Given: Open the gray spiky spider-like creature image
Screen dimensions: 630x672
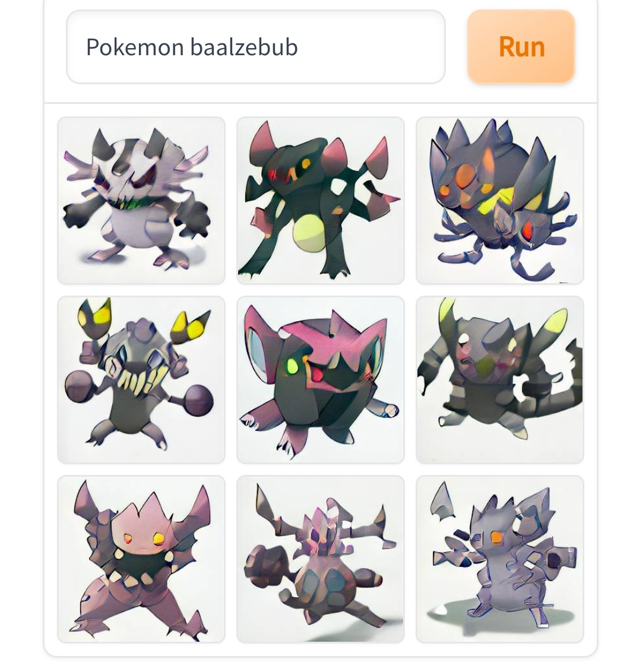Looking at the screenshot, I should pyautogui.click(x=500, y=201).
